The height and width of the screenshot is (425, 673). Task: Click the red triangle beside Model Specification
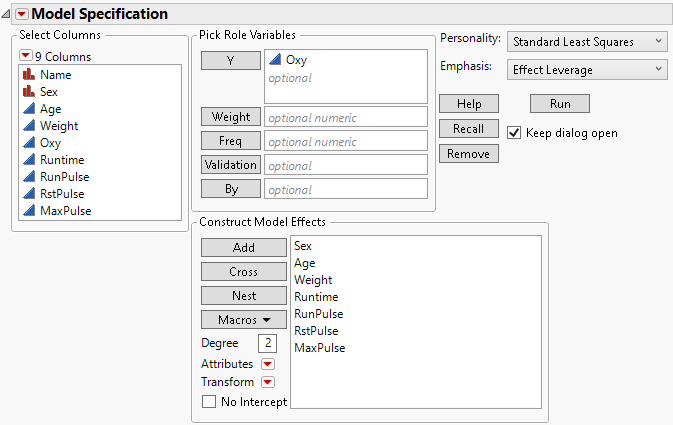tap(23, 14)
